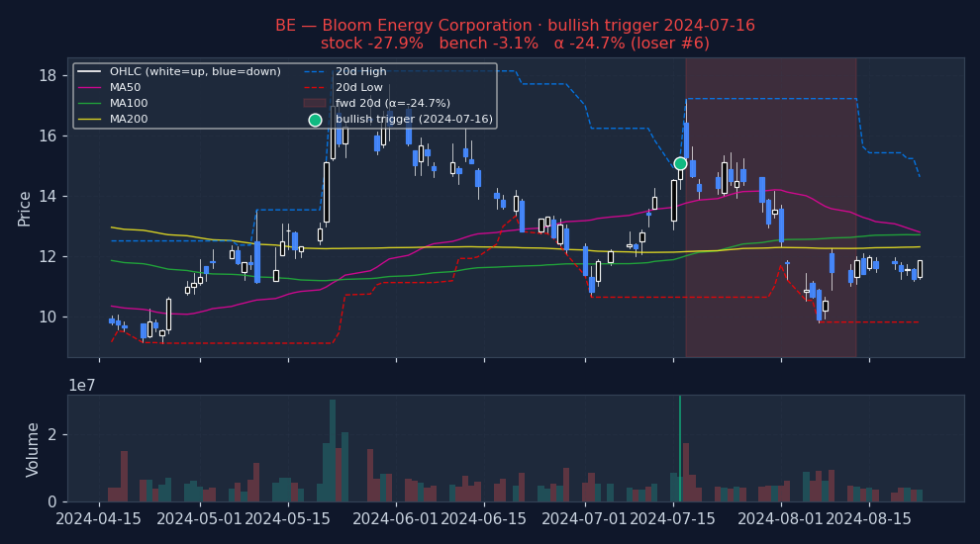Click the tallest volume bar in mid-May

pos(333,450)
